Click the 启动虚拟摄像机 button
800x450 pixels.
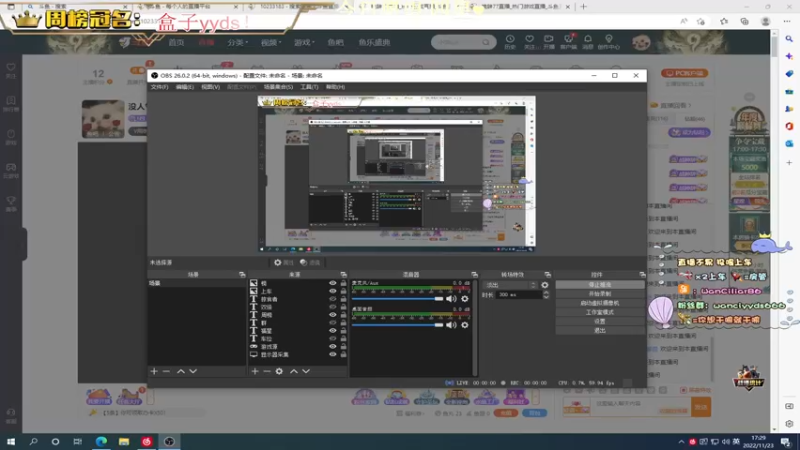click(x=599, y=303)
